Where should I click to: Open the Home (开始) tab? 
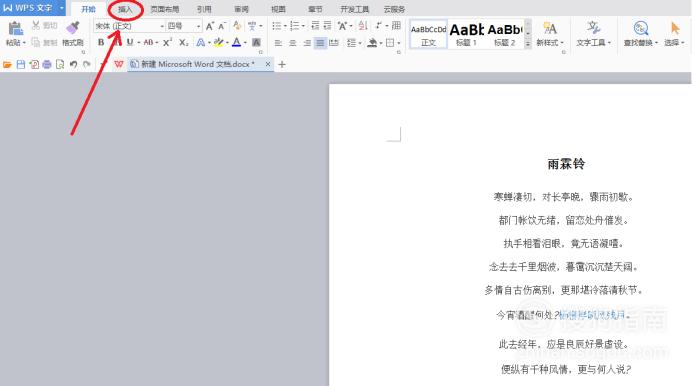coord(88,9)
